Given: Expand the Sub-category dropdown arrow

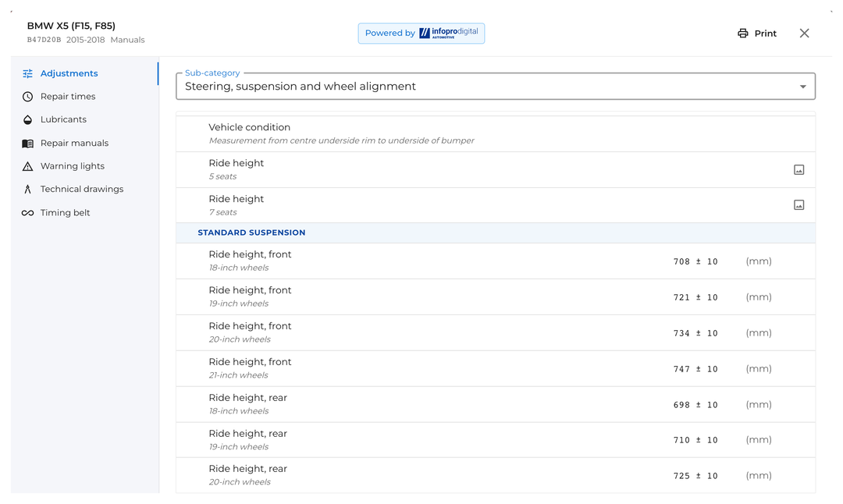Looking at the screenshot, I should pyautogui.click(x=802, y=87).
